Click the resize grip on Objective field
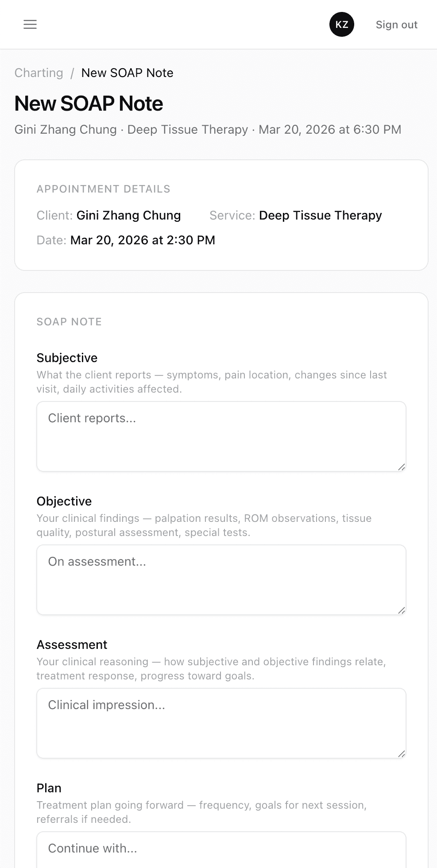 coord(402,610)
